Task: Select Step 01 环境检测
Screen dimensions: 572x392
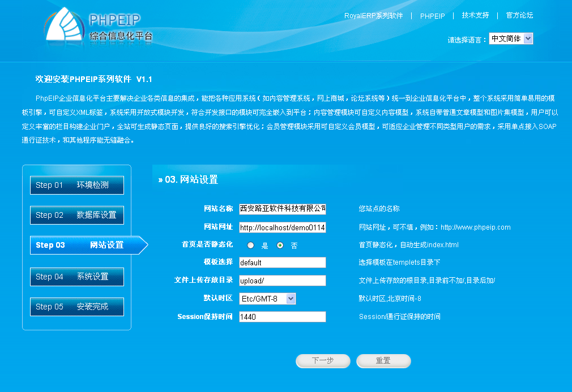Action: click(x=77, y=185)
